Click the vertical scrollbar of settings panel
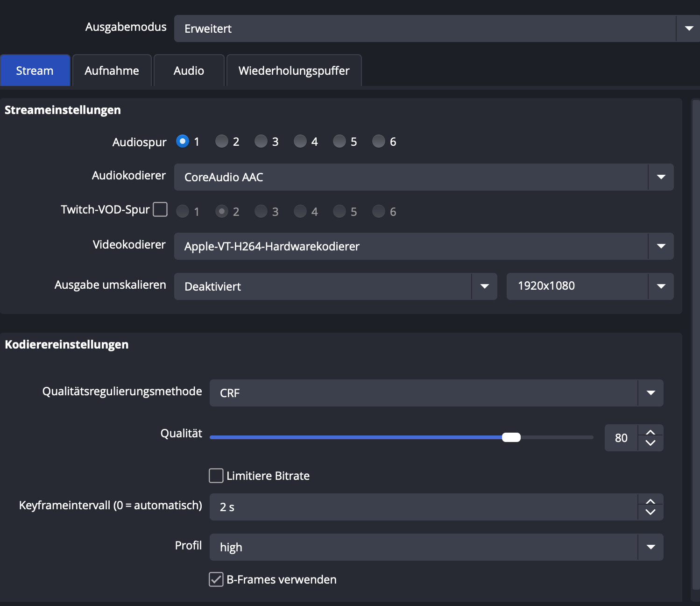The width and height of the screenshot is (700, 606). (x=696, y=346)
